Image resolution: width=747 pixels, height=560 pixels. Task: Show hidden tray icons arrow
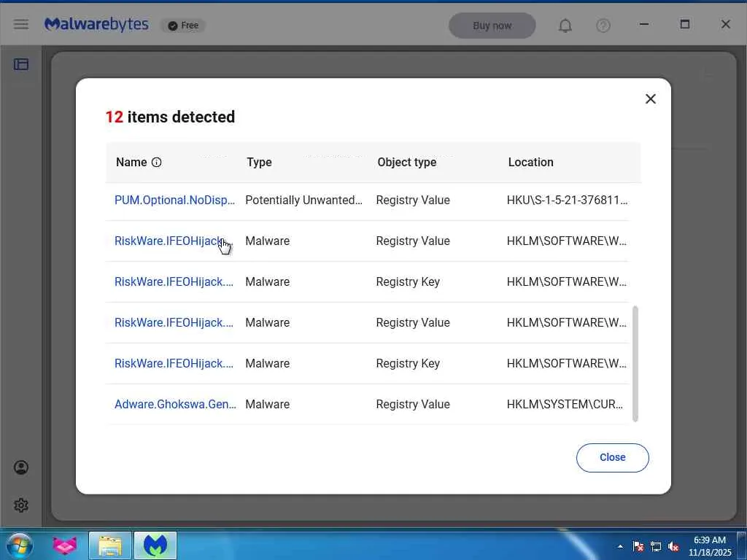coord(620,546)
